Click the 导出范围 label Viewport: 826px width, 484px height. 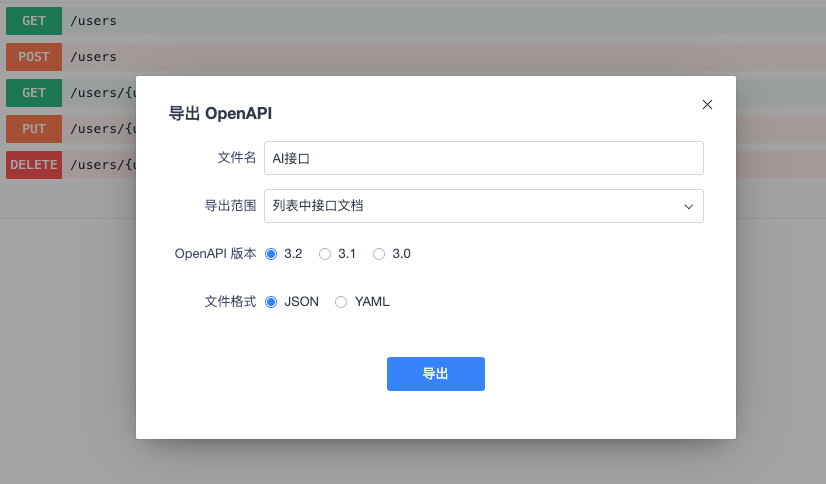230,205
